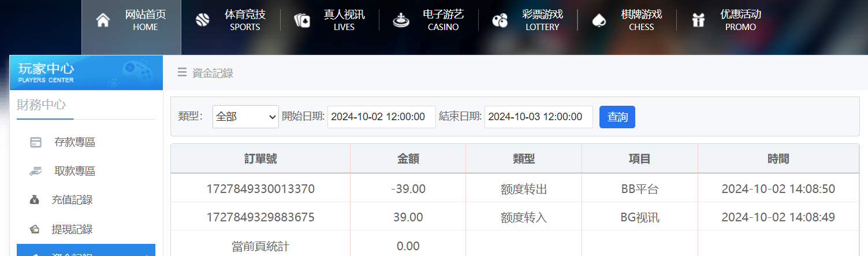This screenshot has height=256, width=868.
Task: Click the playing cards icon for Lives
Action: 301,21
